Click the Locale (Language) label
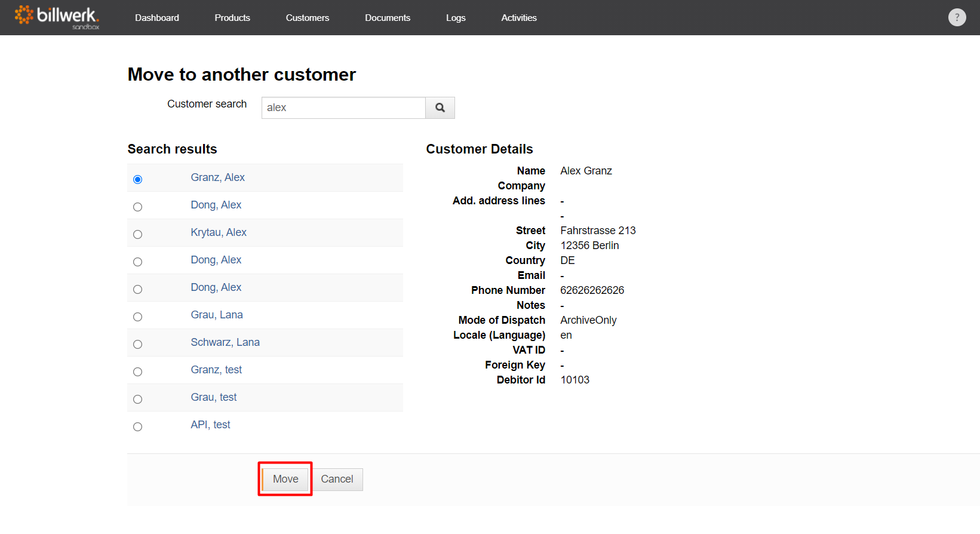The width and height of the screenshot is (980, 534). (499, 335)
